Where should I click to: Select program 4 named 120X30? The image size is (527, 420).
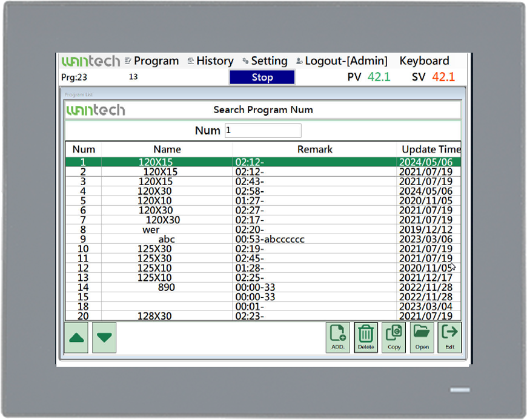pos(263,191)
